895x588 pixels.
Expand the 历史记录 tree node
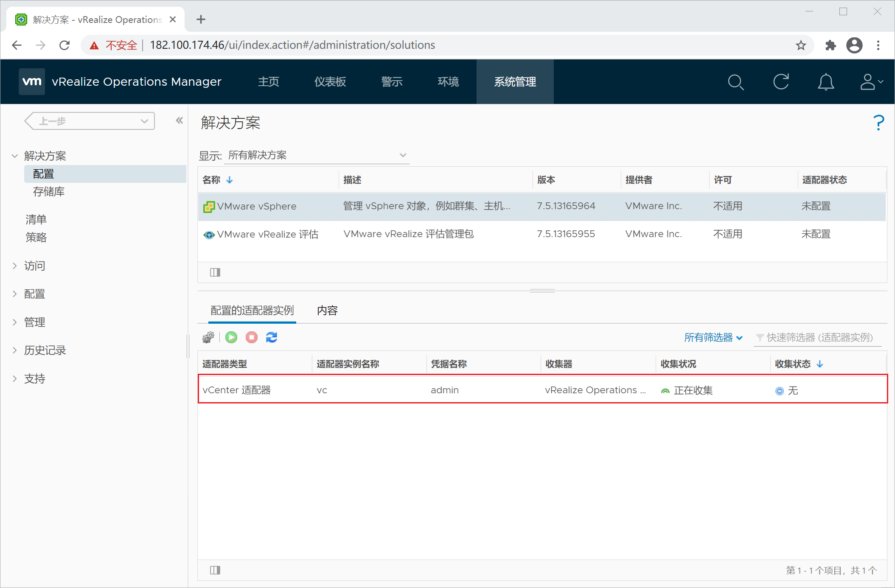coord(15,350)
